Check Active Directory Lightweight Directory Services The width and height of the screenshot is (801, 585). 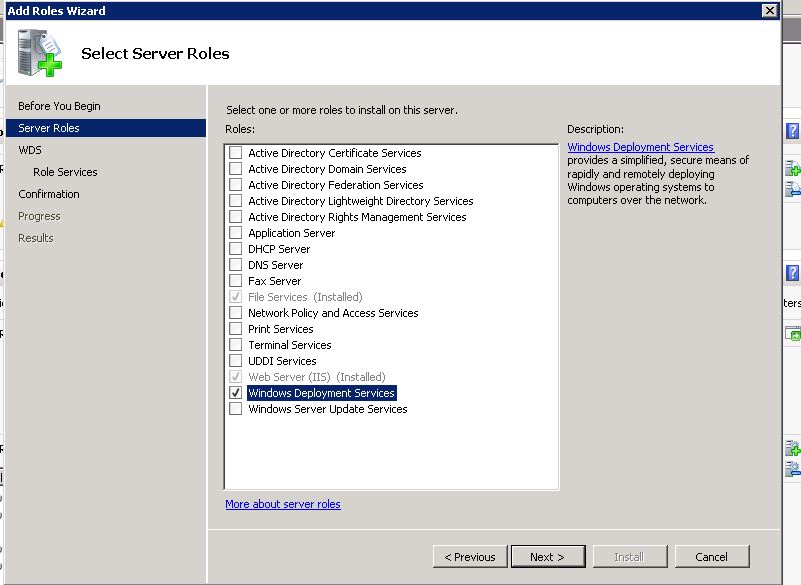235,201
